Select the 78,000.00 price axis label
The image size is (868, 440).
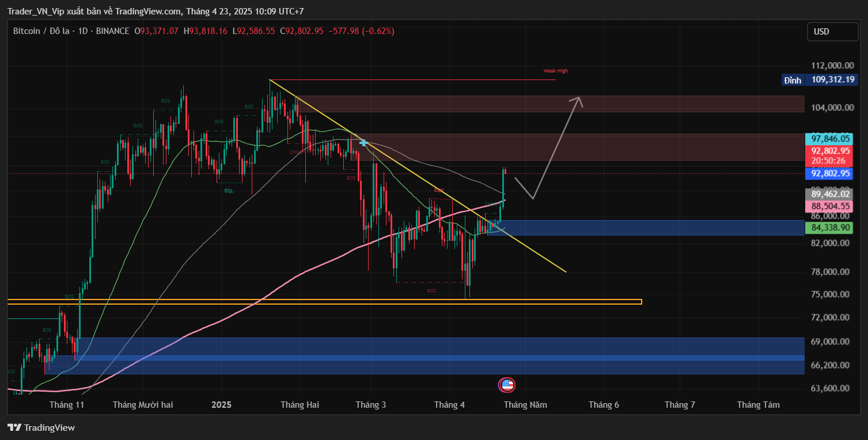pos(830,272)
